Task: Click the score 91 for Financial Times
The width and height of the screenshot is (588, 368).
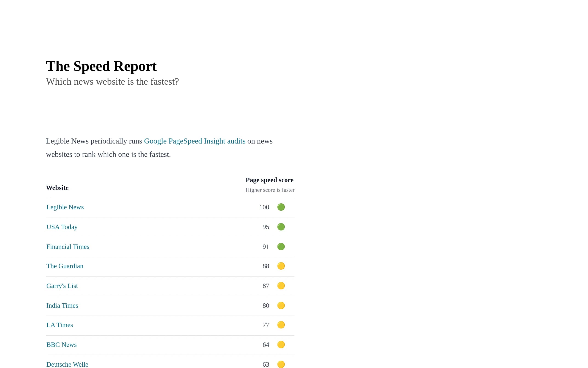Action: (266, 247)
